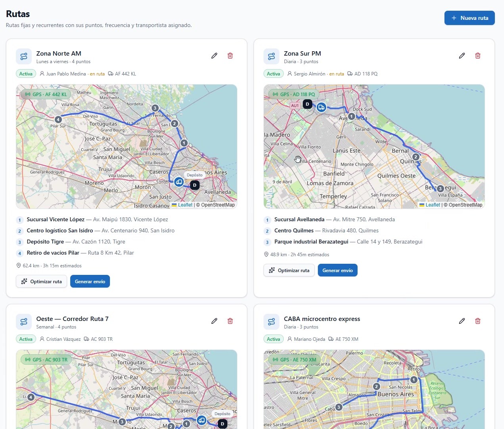Select stop 1 marker on Zona Norte AM map
The height and width of the screenshot is (429, 504).
(x=184, y=143)
